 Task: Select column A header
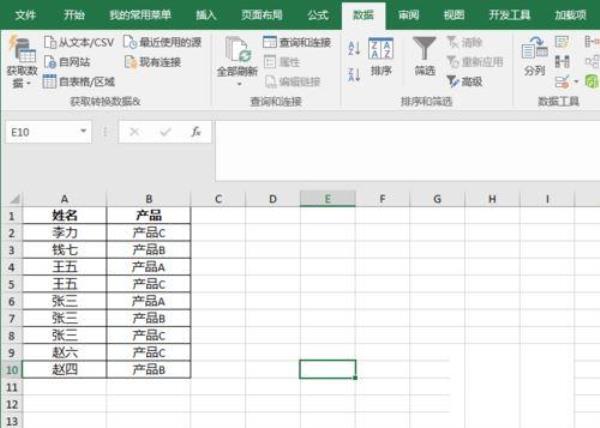click(x=64, y=199)
